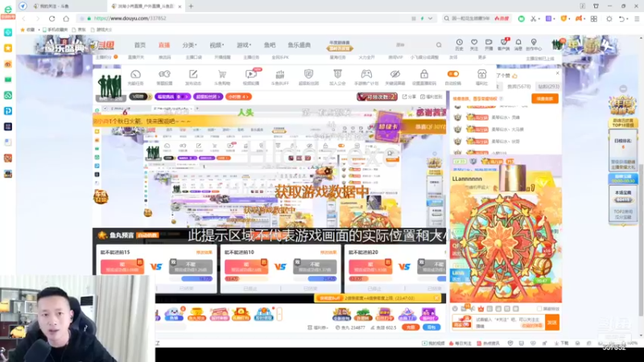Viewport: 644px width, 362px height.
Task: Open the Follows heart icon
Action: pos(474,44)
